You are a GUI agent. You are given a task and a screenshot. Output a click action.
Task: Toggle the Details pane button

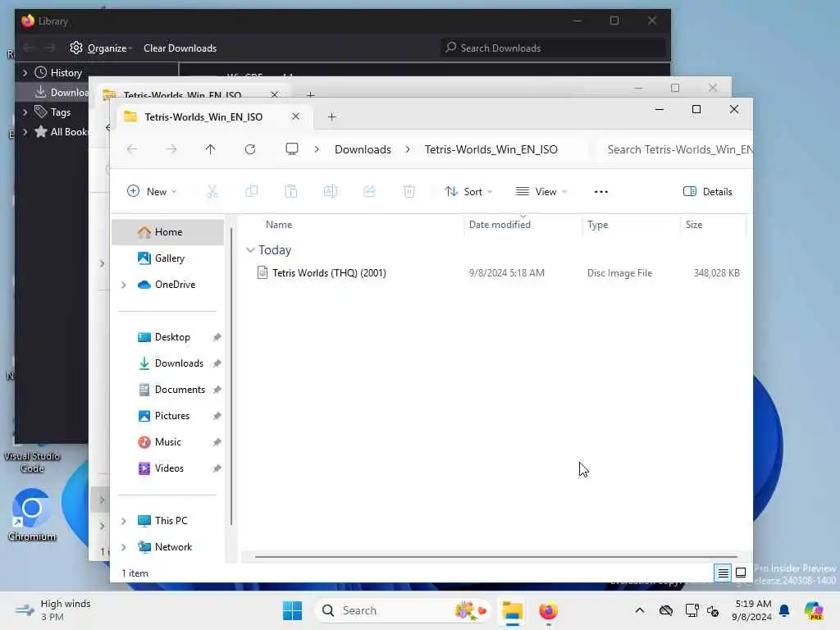click(708, 191)
